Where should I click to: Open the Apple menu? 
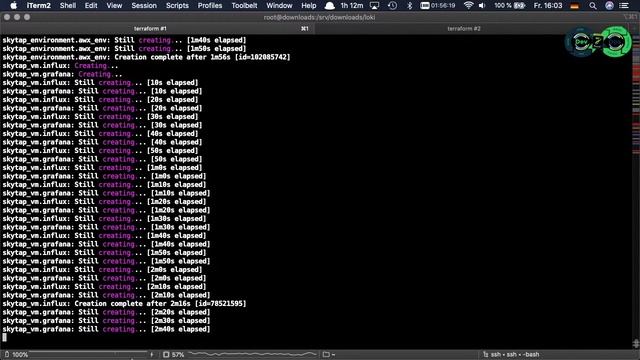tap(13, 6)
